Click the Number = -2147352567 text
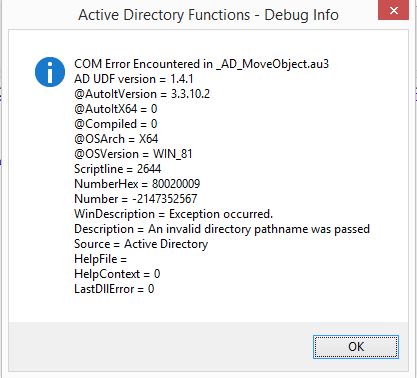417x378 pixels. click(x=136, y=199)
